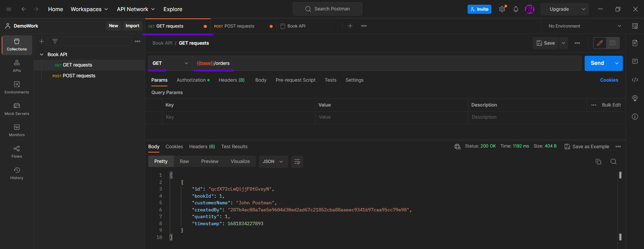Go back with the left arrow
This screenshot has width=644, height=249.
pyautogui.click(x=24, y=9)
